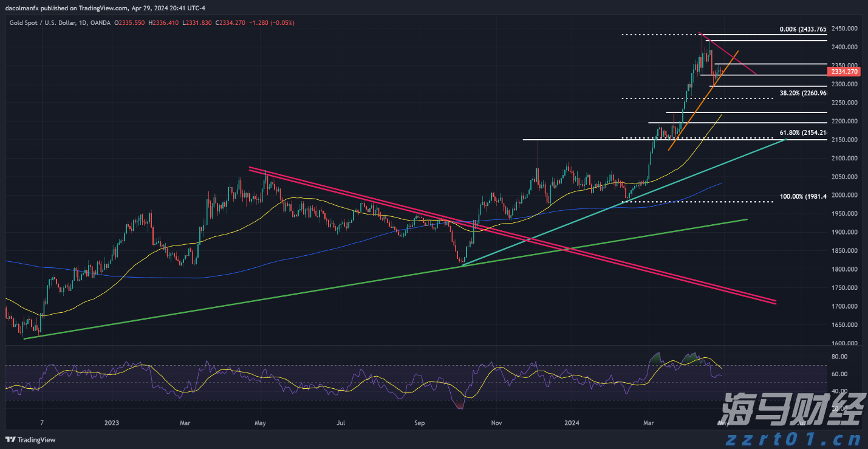
Task: Click the 2023 label on time axis
Action: (x=112, y=422)
